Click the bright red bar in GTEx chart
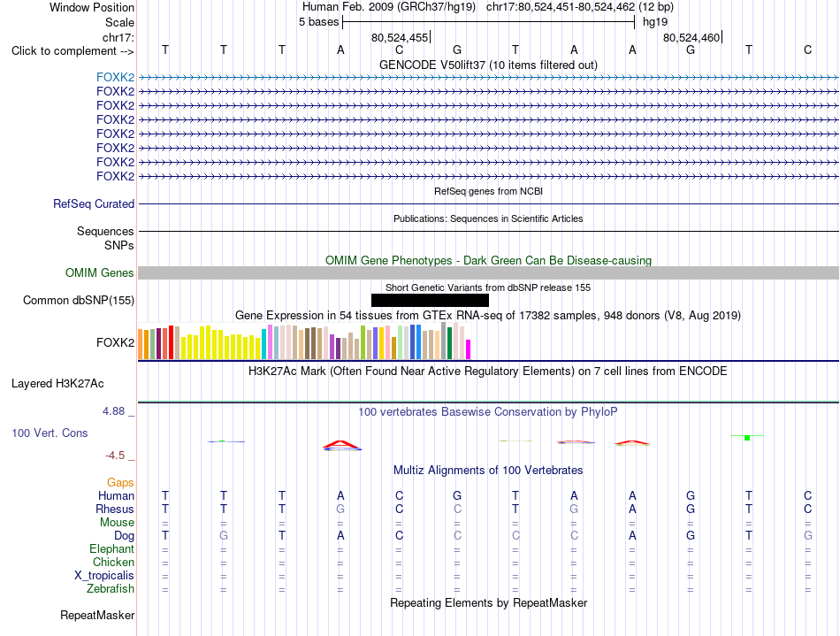This screenshot has width=840, height=636. (171, 341)
